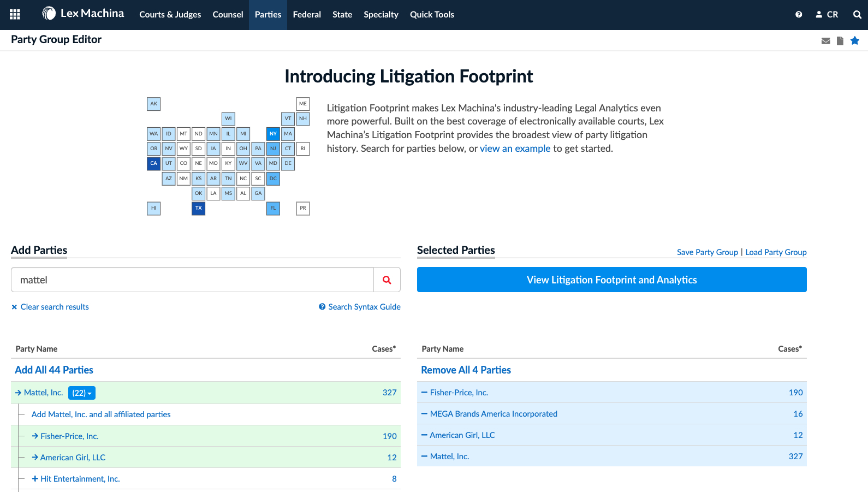Open the Quick Tools menu
The height and width of the screenshot is (492, 868).
(432, 15)
